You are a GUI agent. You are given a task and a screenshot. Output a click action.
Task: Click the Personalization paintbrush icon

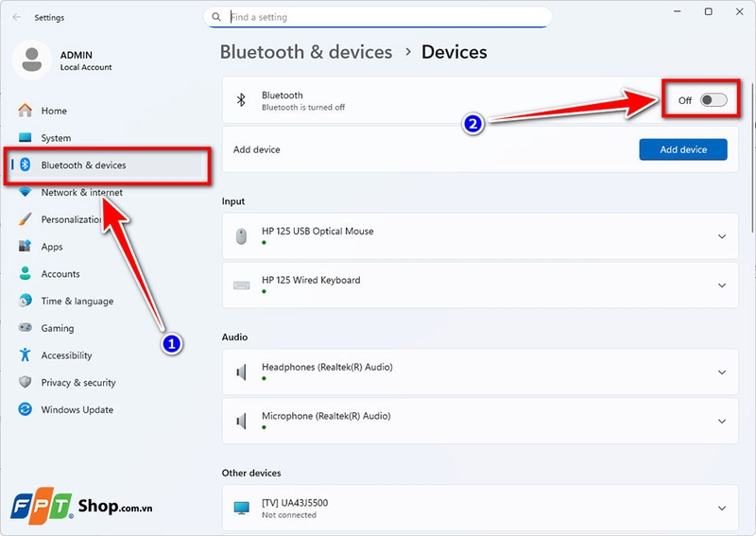point(26,219)
